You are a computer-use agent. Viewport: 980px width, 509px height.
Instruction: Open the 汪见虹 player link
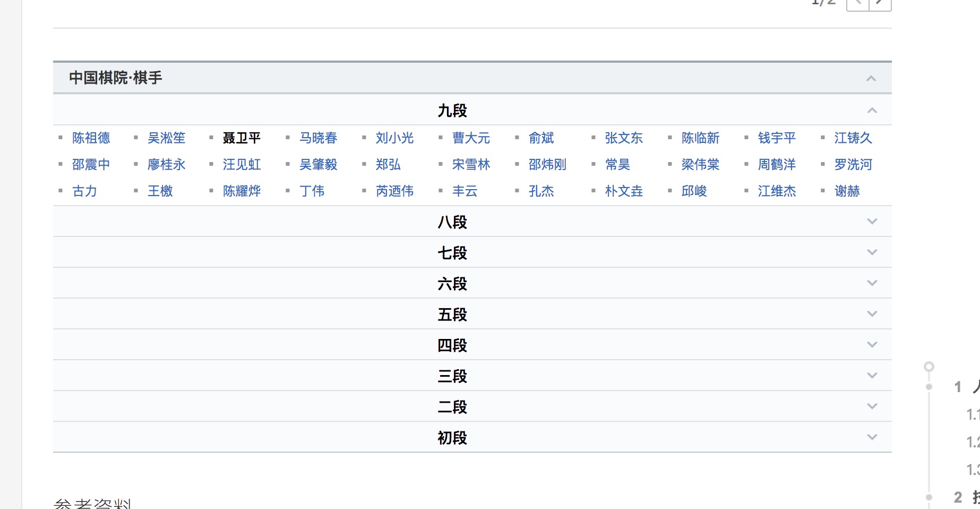pyautogui.click(x=242, y=165)
